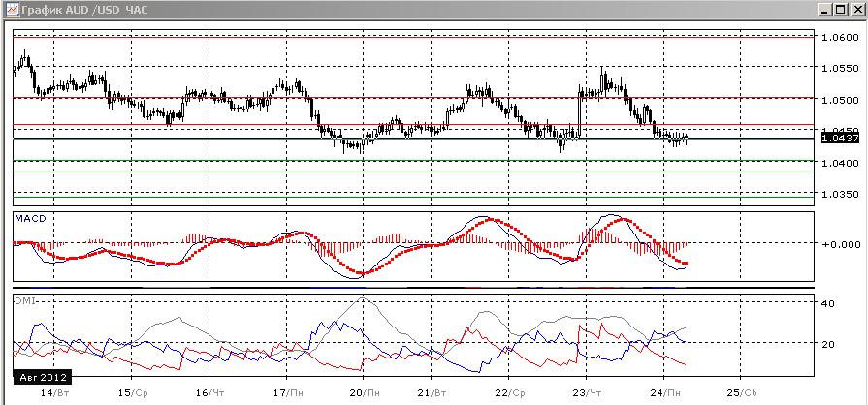Click the 15/Ср date label

[x=133, y=392]
